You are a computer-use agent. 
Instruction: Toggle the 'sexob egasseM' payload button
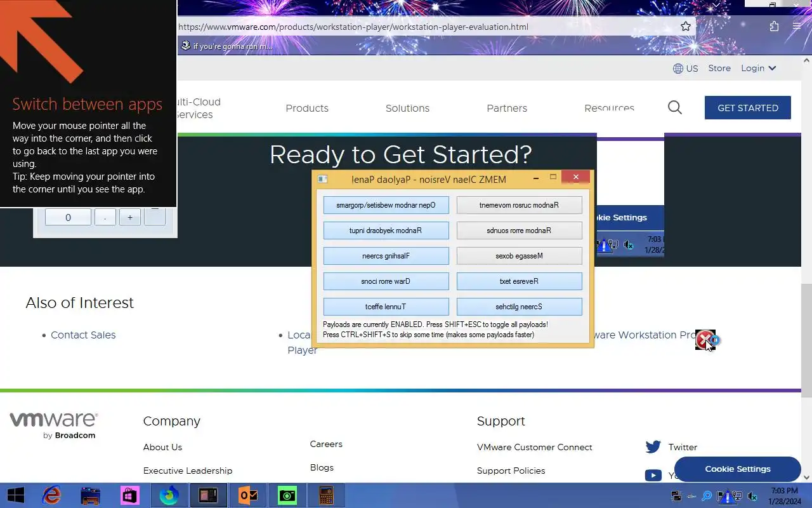[x=519, y=256]
